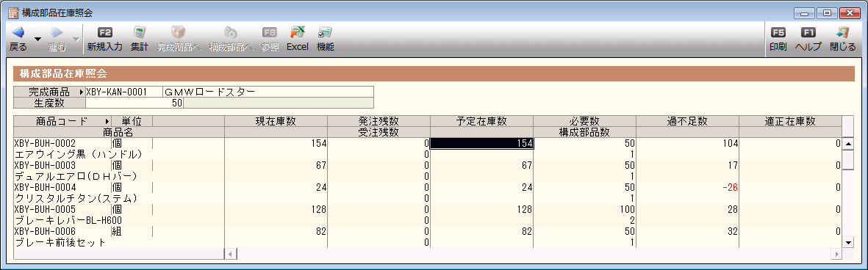
Task: Expand the 商品コード column arrow
Action: (107, 121)
